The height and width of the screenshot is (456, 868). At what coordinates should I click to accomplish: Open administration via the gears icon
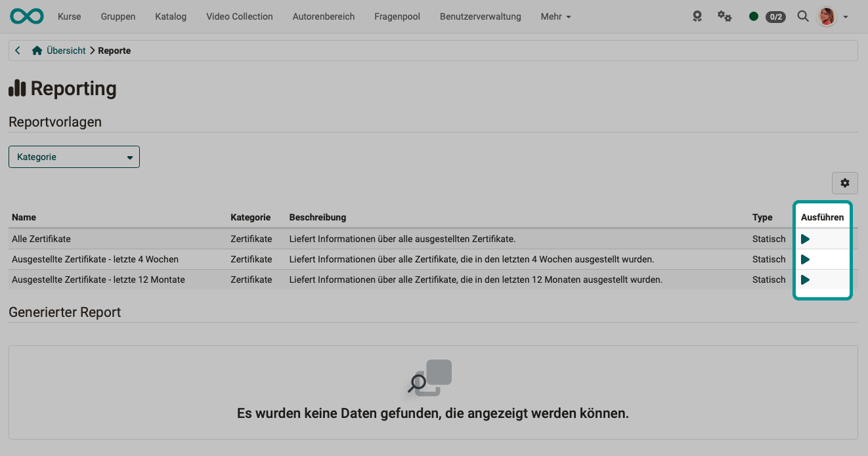724,16
